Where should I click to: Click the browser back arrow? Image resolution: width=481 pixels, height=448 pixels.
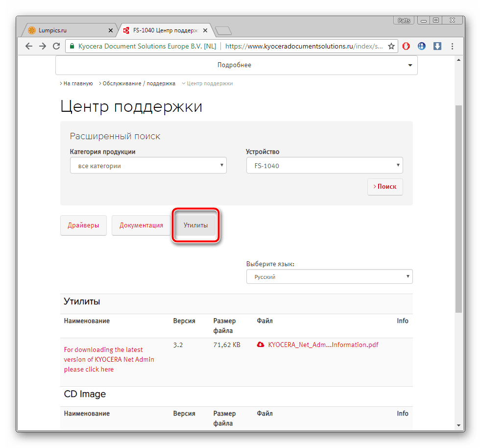[x=29, y=46]
